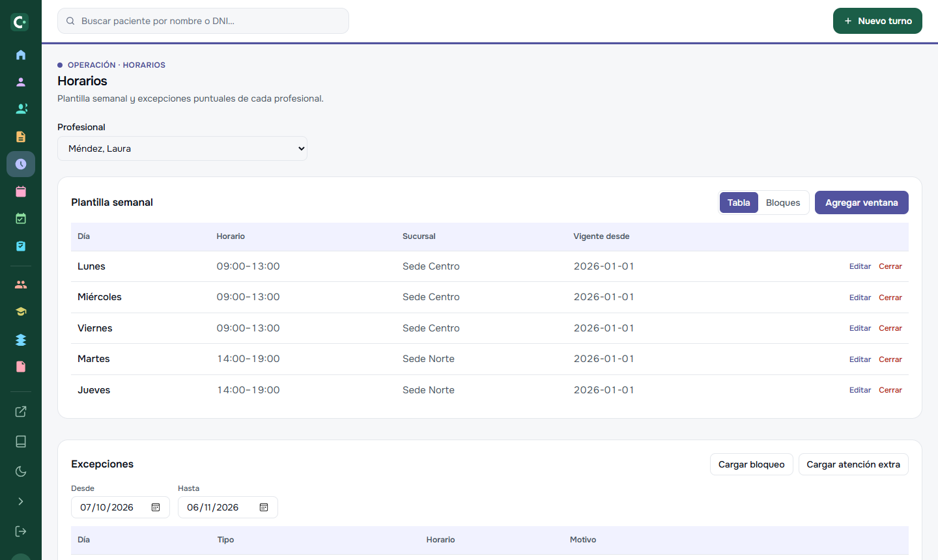Edit the Viernes schedule row

tap(860, 328)
